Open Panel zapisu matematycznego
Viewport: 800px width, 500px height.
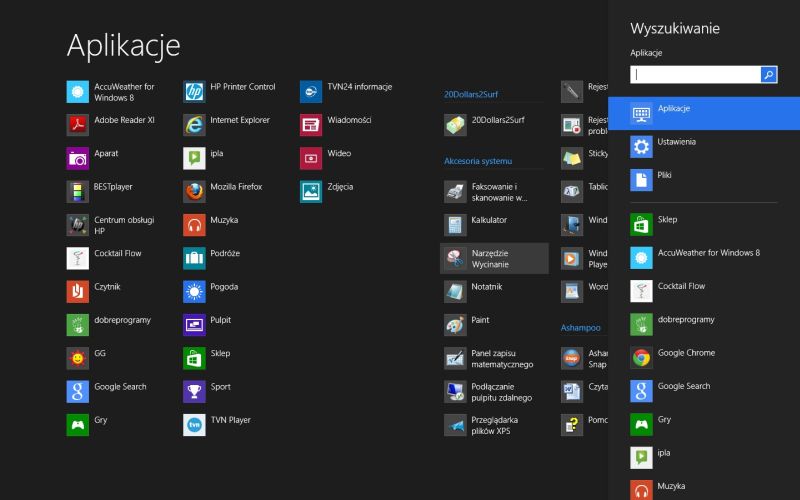pos(489,358)
